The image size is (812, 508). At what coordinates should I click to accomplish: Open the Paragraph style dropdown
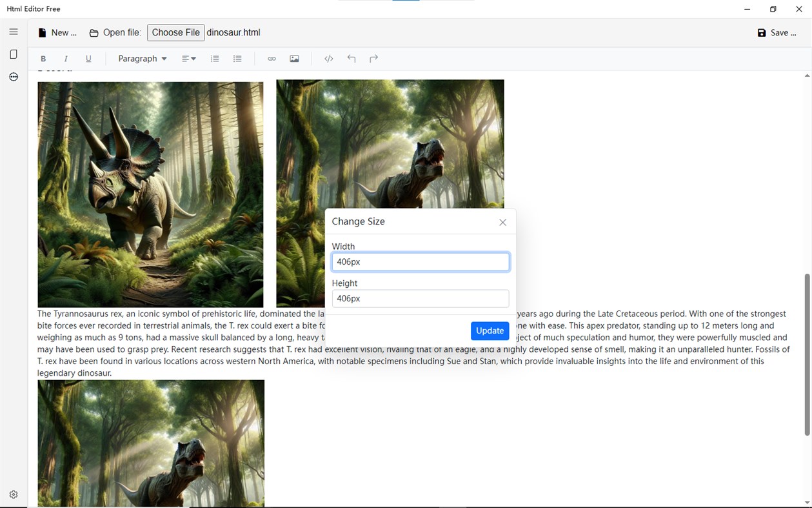point(143,59)
